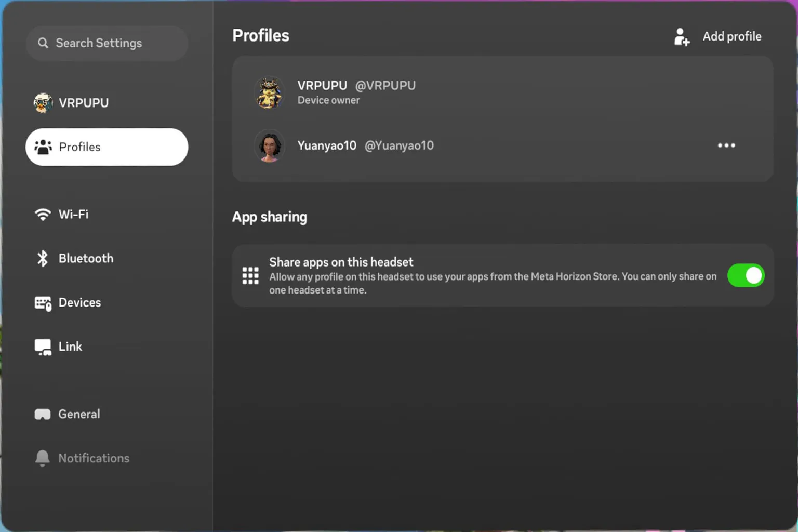Toggle Share apps on this headset off

click(746, 275)
